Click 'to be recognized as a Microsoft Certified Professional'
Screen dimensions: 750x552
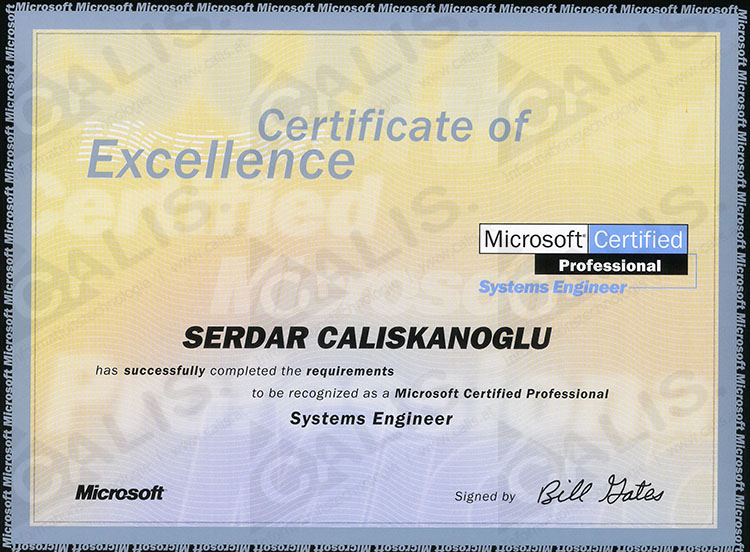[430, 394]
